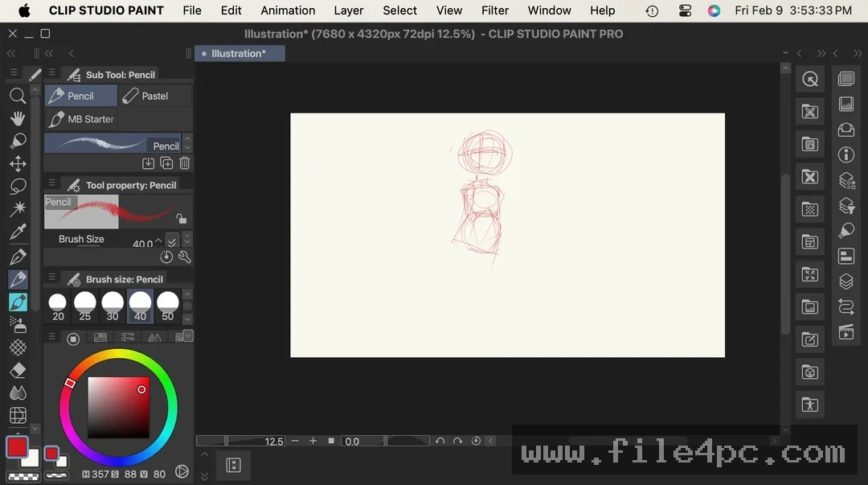
Task: Pick brush size 20 preset
Action: tap(58, 306)
